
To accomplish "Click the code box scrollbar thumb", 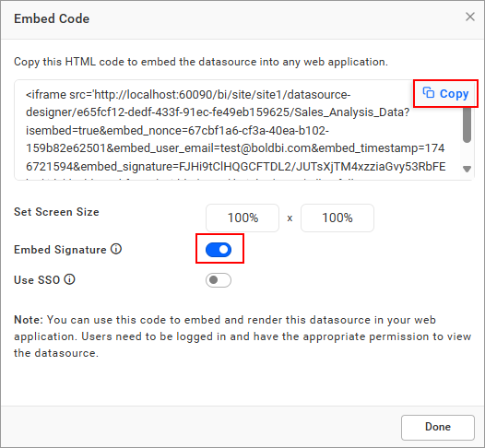I will point(467,124).
